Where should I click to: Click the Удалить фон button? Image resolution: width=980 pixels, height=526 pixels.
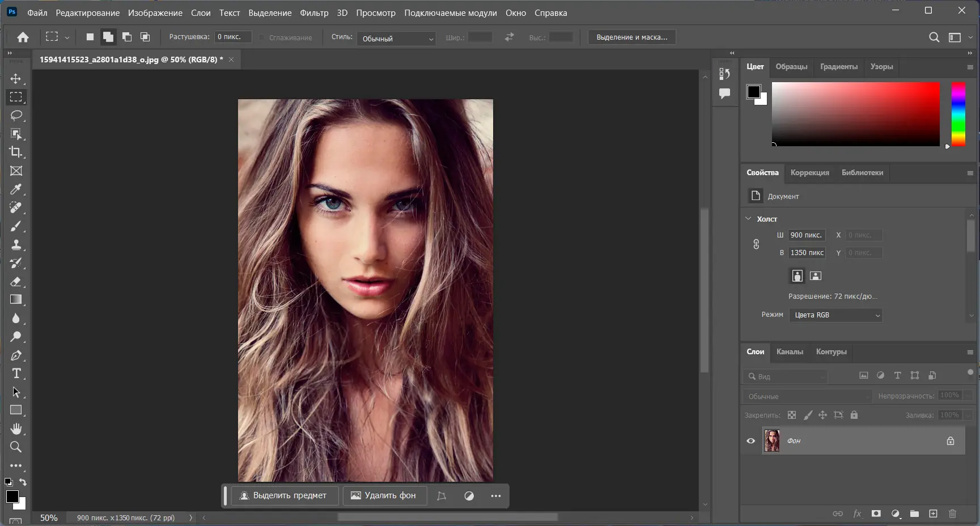(x=384, y=495)
